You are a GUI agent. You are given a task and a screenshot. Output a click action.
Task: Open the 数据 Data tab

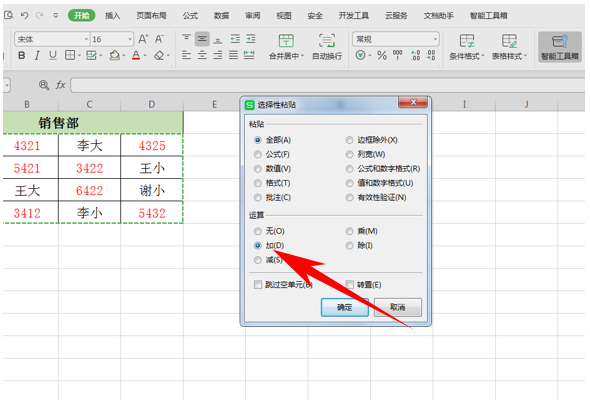222,15
